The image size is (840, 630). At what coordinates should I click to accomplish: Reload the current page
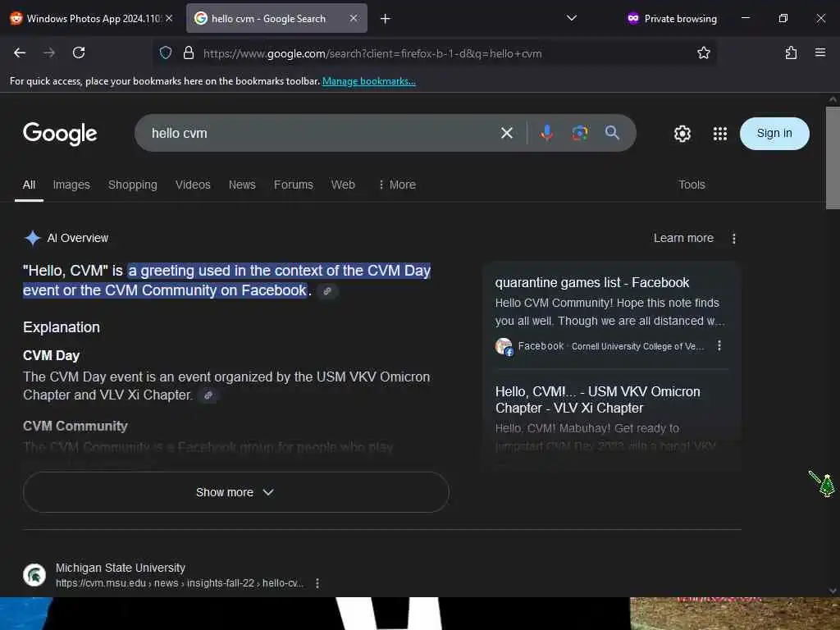79,52
